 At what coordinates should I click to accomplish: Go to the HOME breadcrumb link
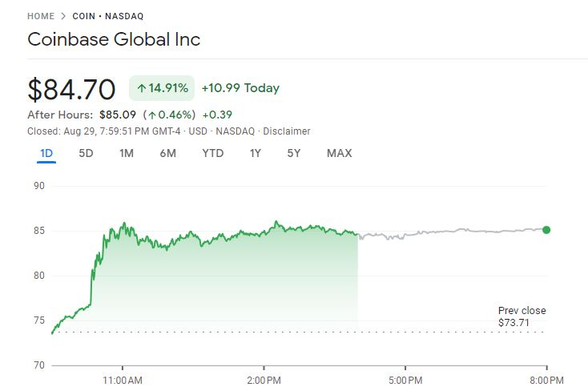coord(41,16)
